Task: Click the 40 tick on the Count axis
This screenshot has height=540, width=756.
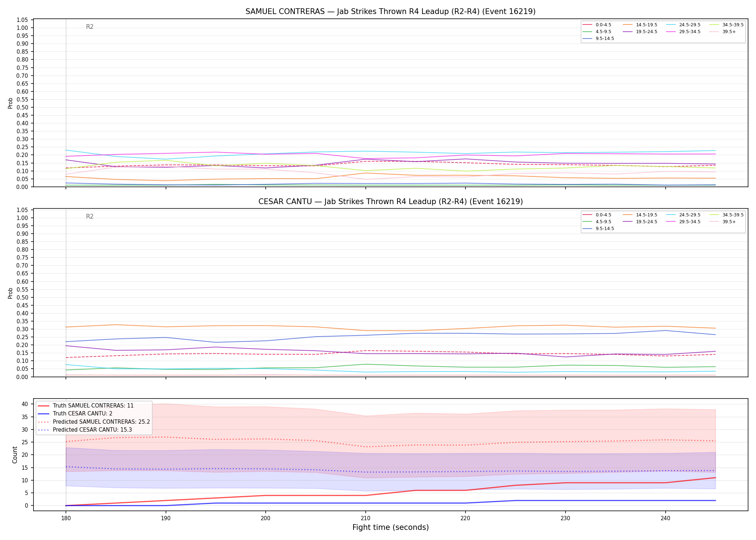Action: [x=25, y=404]
